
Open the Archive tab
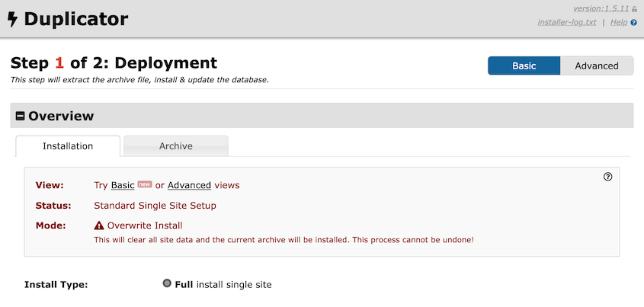(x=176, y=146)
